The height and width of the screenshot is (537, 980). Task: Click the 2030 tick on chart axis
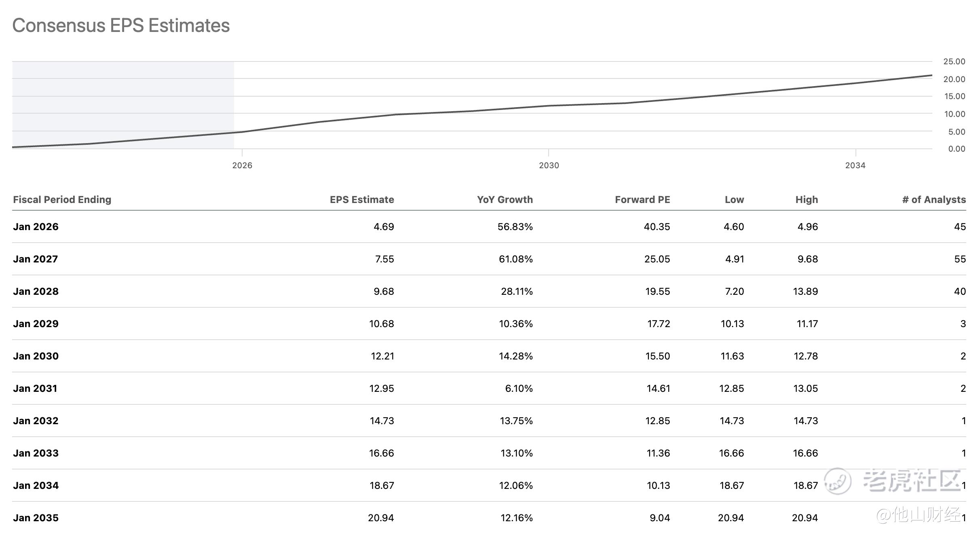click(x=549, y=165)
